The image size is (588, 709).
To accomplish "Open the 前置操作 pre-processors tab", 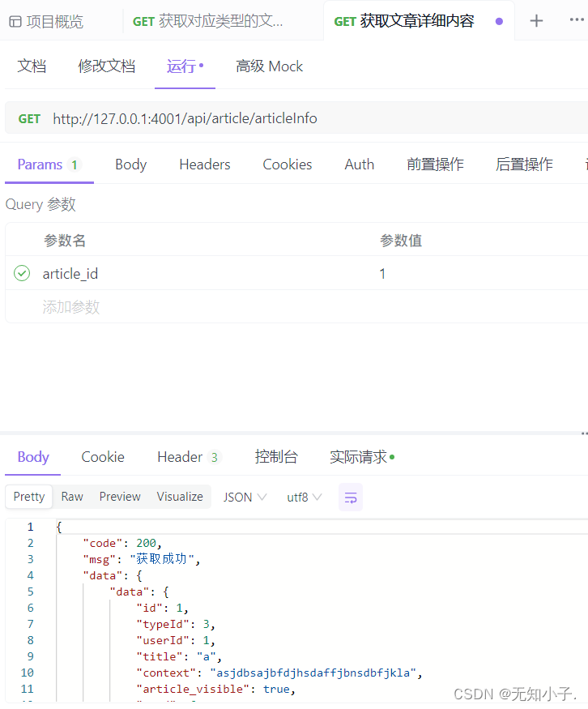I will 435,164.
